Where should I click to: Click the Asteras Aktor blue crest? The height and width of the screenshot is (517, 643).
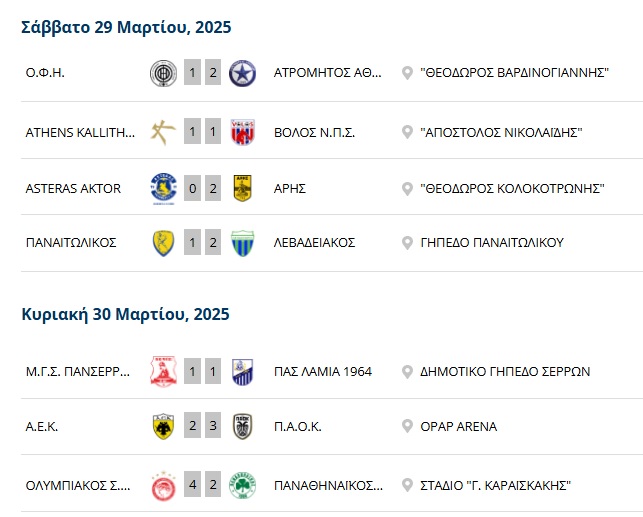click(x=163, y=189)
